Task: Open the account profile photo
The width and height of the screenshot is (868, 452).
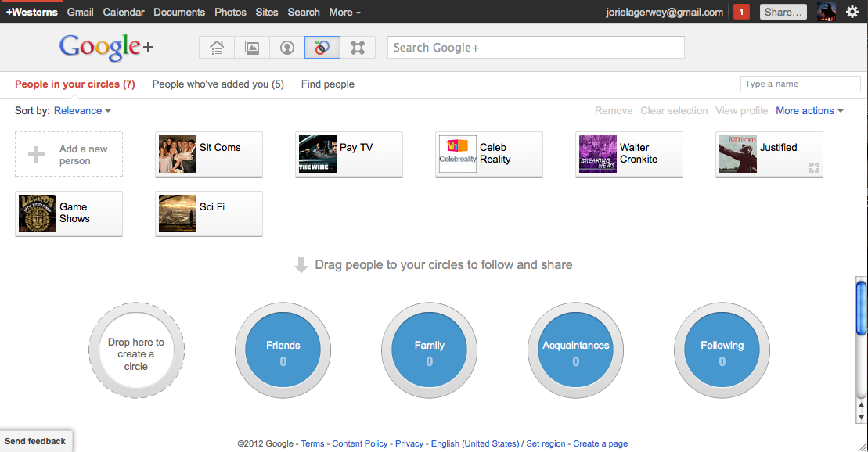Action: click(827, 12)
